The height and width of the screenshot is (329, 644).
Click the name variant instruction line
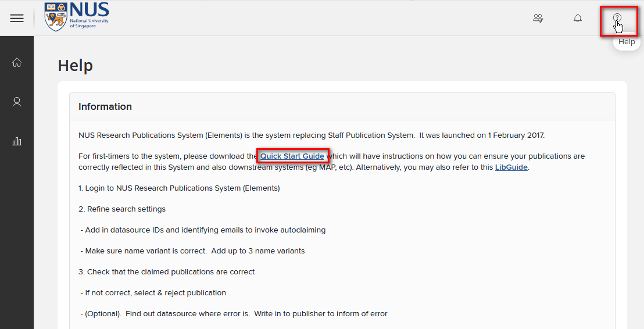click(x=192, y=251)
